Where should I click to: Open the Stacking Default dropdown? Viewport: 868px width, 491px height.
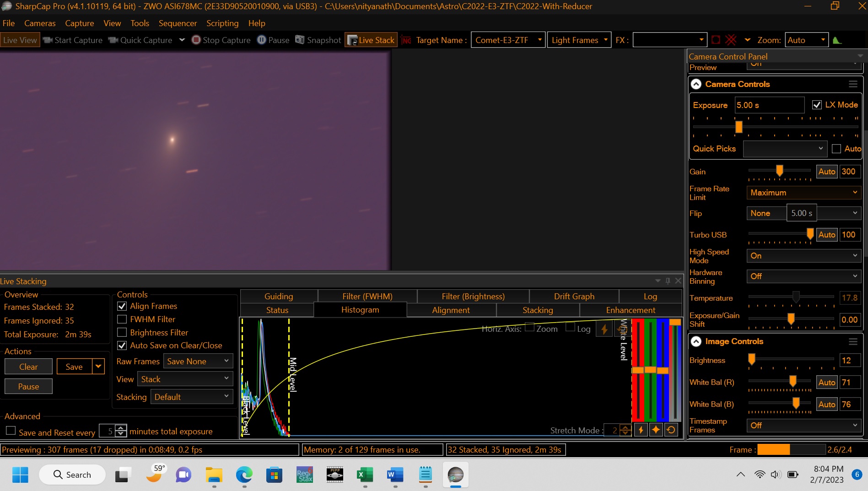click(191, 397)
